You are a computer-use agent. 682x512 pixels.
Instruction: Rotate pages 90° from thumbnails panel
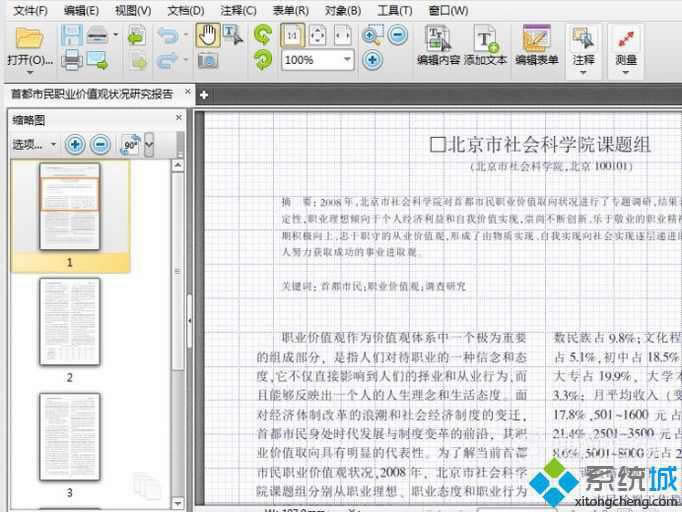(130, 144)
